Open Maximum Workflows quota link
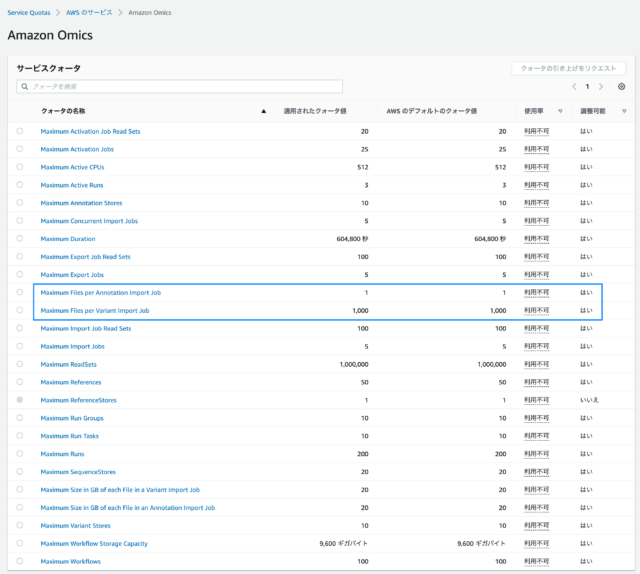 [x=70, y=562]
